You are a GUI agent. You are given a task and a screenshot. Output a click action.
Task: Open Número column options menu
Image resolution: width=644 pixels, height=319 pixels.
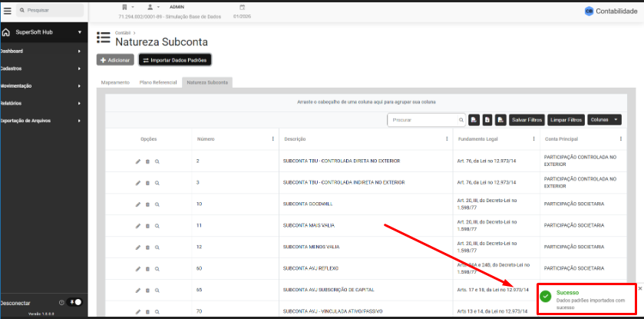point(272,139)
